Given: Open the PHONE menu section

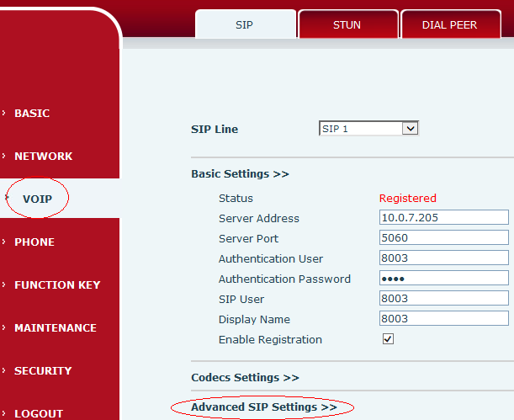Looking at the screenshot, I should (x=34, y=242).
